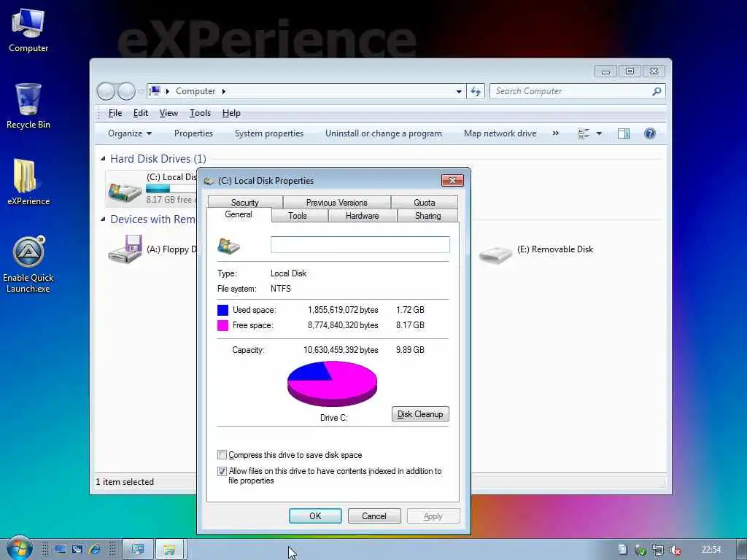Open the Computer desktop icon

28,31
